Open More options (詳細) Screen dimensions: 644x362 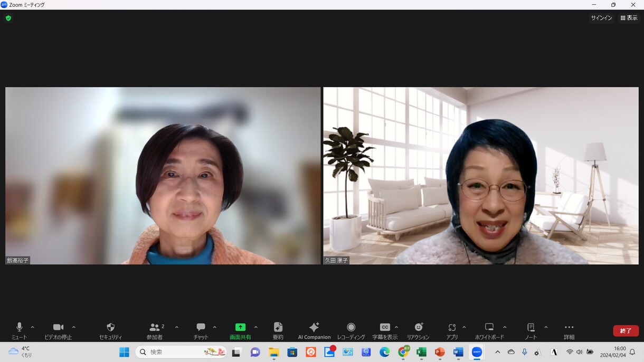point(569,331)
